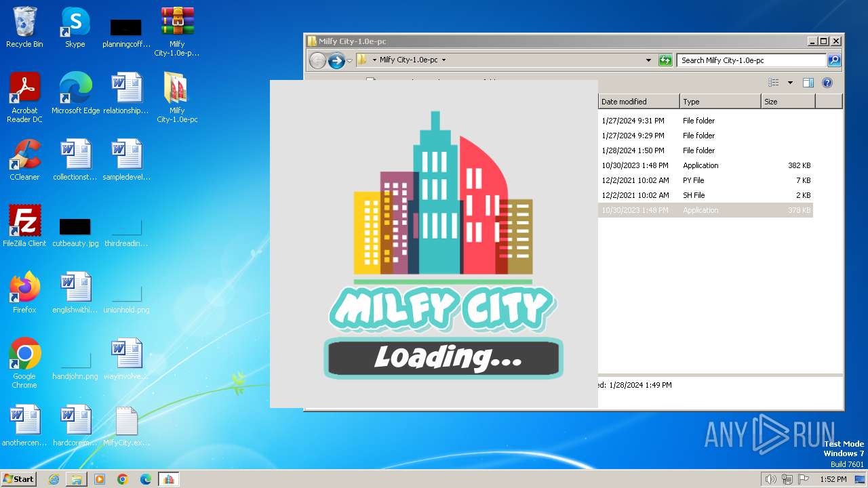
Task: Change view using the Explorer view icon
Action: click(x=774, y=83)
